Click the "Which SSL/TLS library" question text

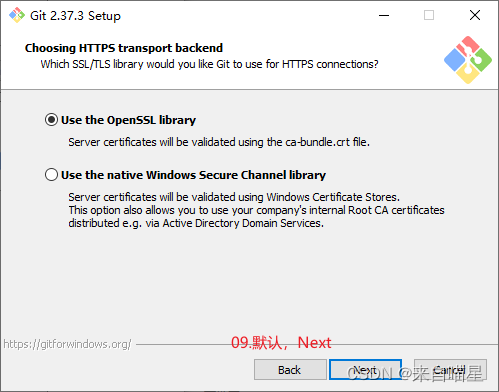(x=209, y=64)
